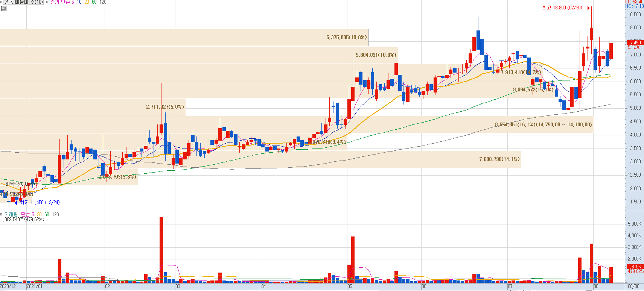Click the volume 20 moving average legend
Screen dimensions: 644x291
point(39,214)
